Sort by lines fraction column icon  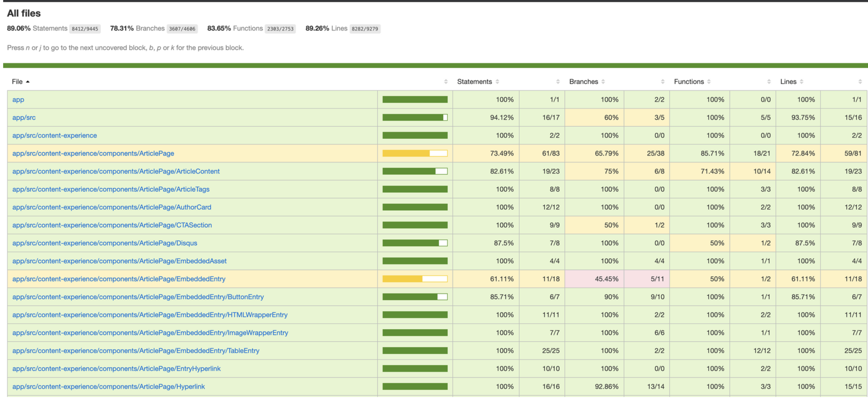point(860,82)
